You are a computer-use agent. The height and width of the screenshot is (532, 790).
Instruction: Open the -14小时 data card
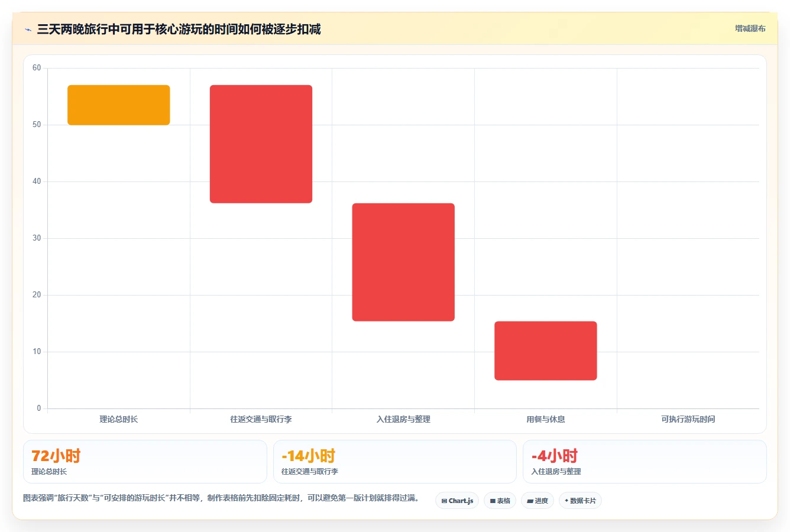[394, 462]
